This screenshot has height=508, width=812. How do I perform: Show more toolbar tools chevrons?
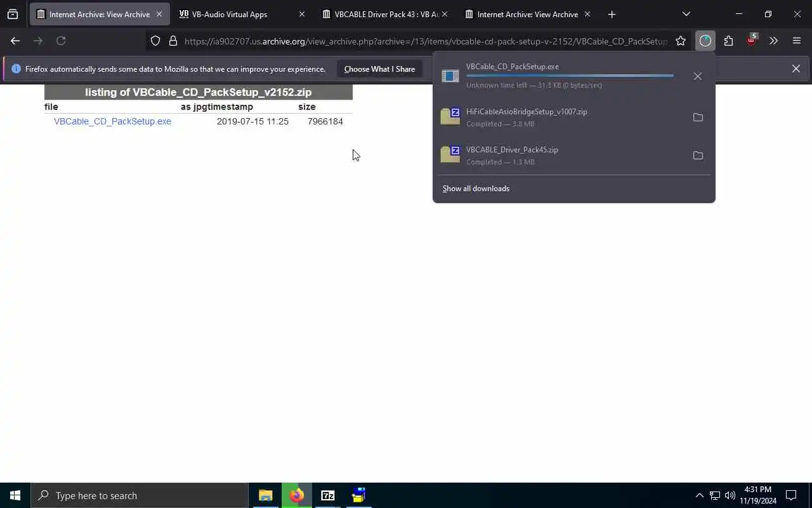773,41
